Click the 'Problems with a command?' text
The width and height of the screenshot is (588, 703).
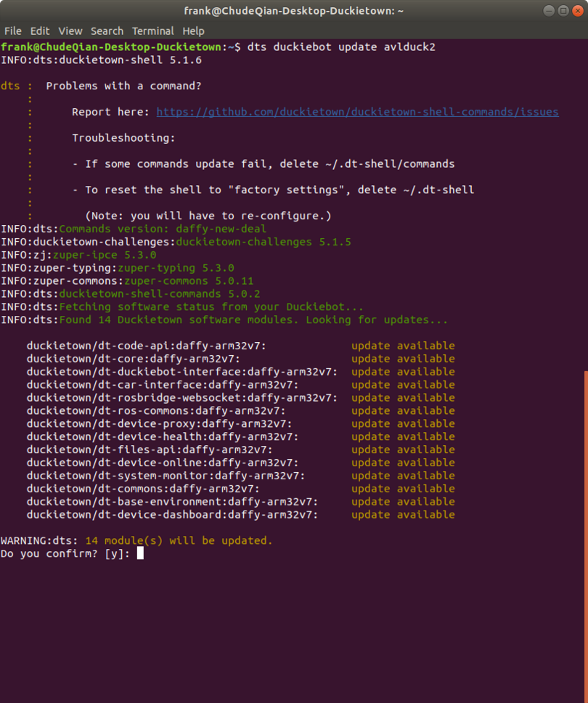tap(123, 86)
